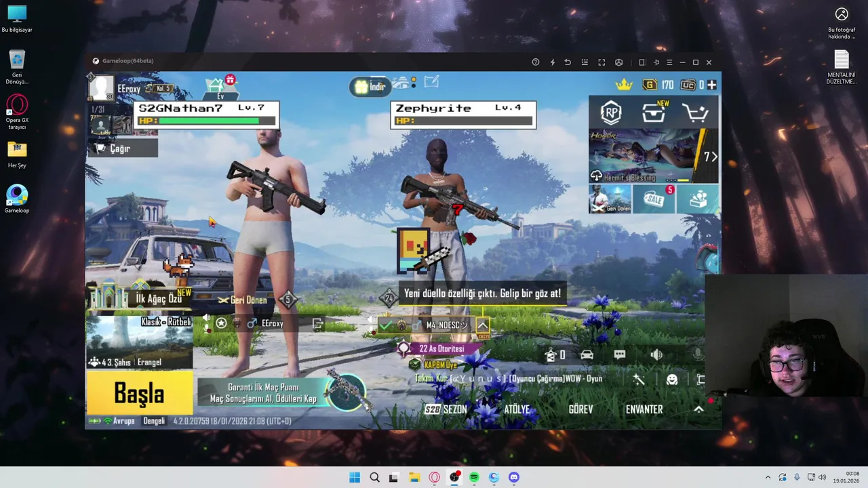Viewport: 868px width, 488px height.
Task: Expand the bottom menu up-chevron
Action: pos(698,409)
